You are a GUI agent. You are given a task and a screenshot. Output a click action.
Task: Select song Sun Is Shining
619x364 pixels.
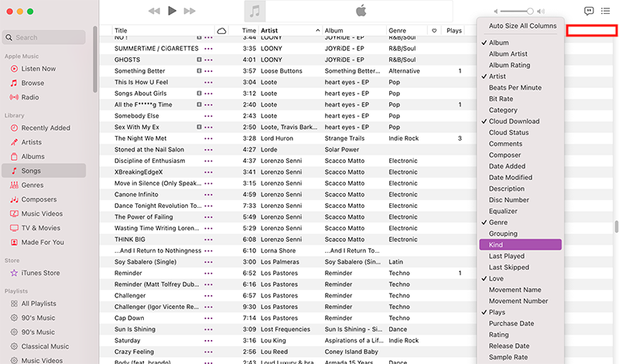[135, 329]
